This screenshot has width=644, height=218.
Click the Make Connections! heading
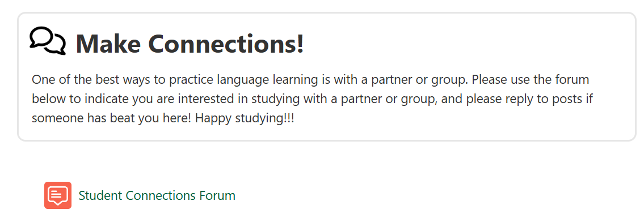(x=190, y=44)
